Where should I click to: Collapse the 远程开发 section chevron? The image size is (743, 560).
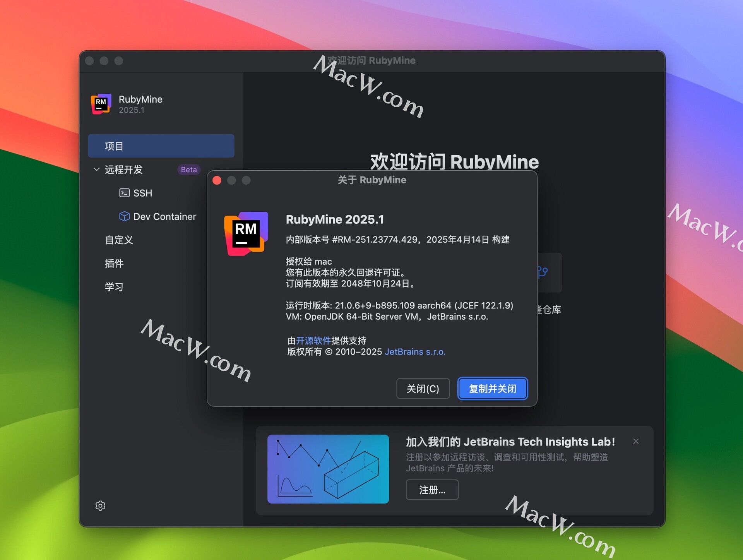coord(97,170)
